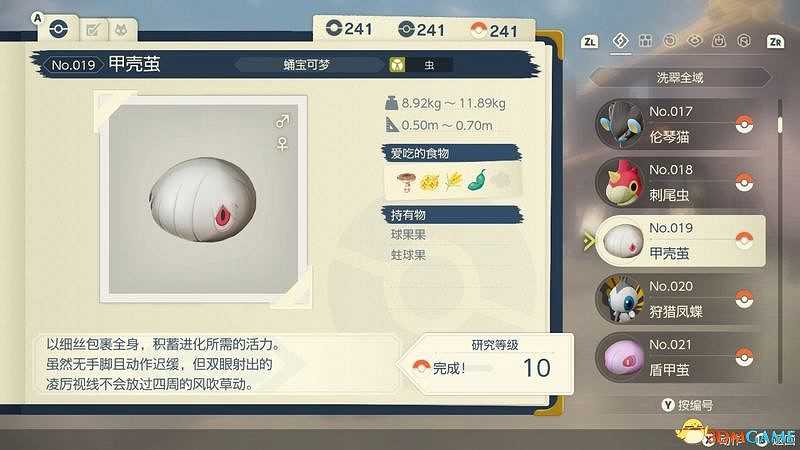Click the green bean food icon
The width and height of the screenshot is (800, 450).
[478, 181]
